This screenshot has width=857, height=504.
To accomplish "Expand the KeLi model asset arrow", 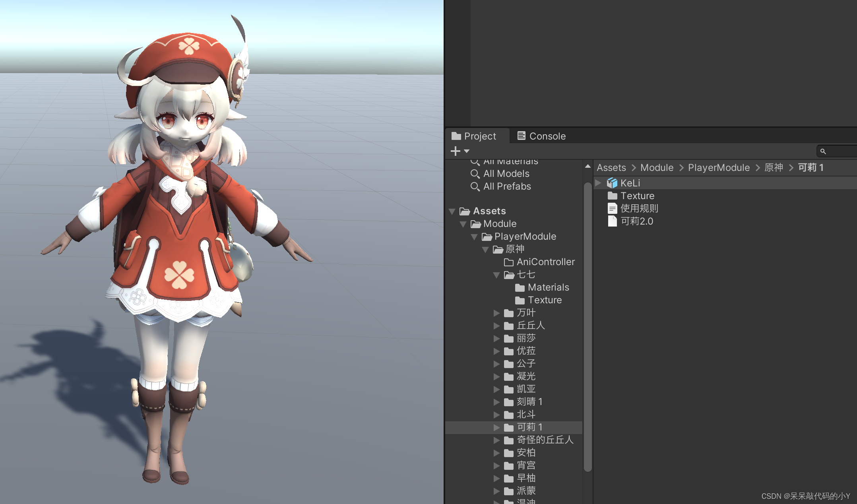I will 598,183.
